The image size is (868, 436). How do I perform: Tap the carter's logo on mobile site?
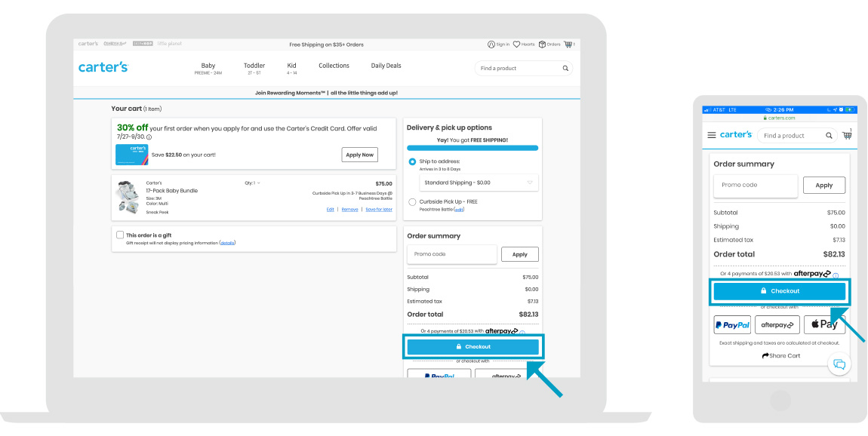click(736, 135)
